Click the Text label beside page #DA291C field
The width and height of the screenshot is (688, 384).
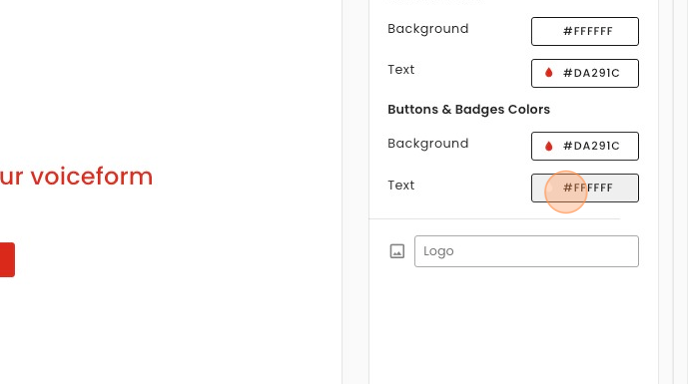coord(401,70)
